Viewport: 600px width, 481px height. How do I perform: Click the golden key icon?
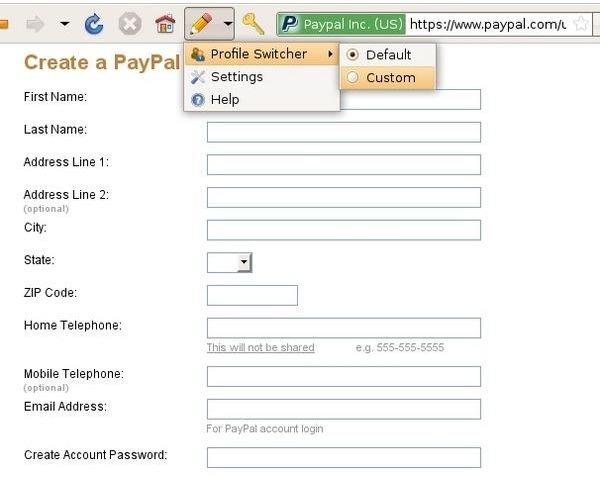tap(253, 24)
